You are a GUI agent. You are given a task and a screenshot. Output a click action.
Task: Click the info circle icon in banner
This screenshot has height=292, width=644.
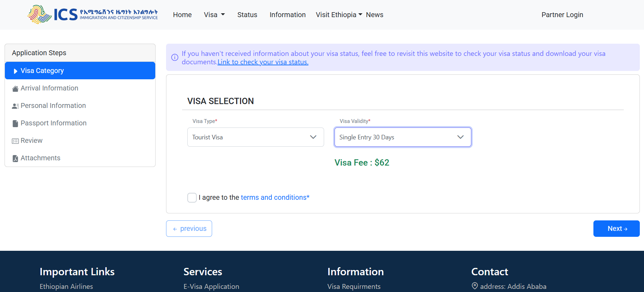[x=175, y=58]
